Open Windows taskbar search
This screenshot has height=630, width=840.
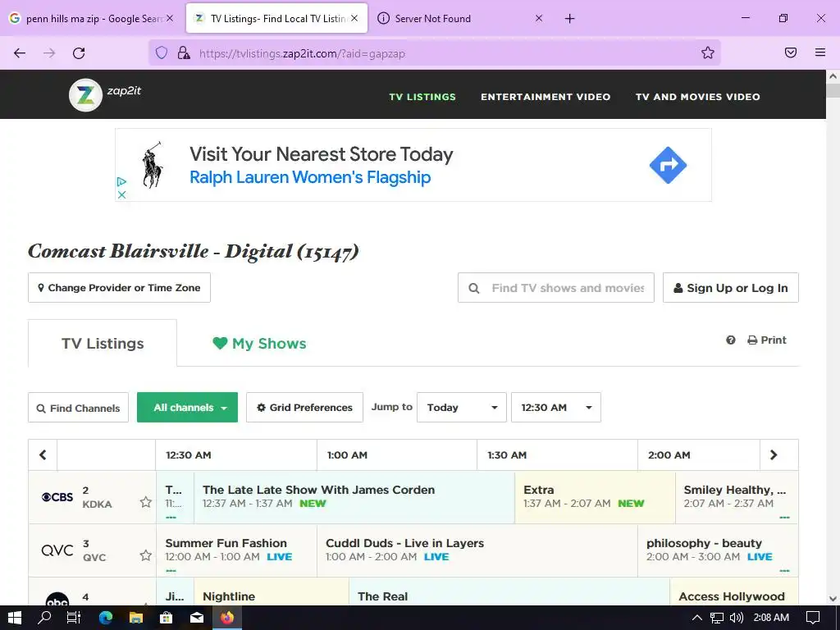pyautogui.click(x=44, y=618)
